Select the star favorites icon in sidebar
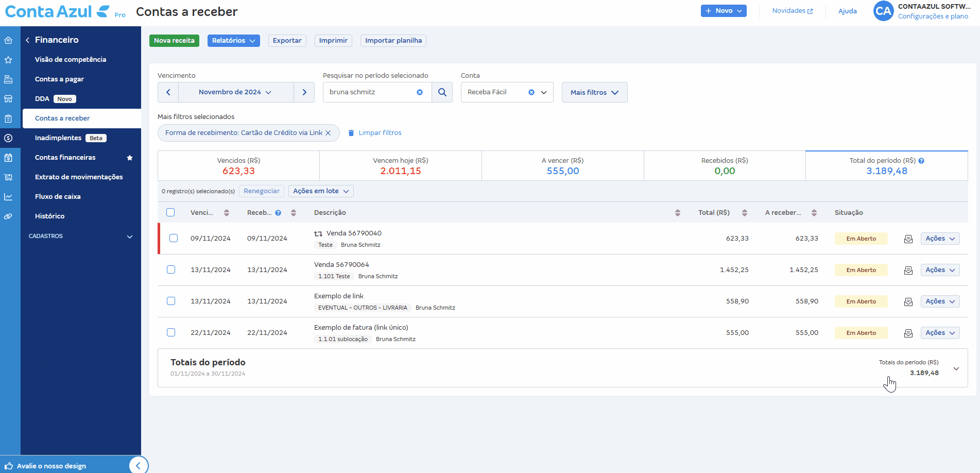 [9, 59]
